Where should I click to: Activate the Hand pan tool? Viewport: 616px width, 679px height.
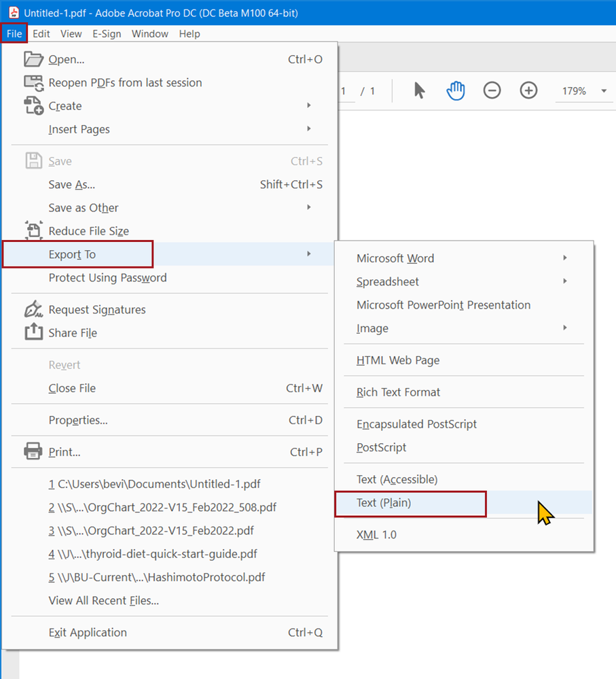456,90
